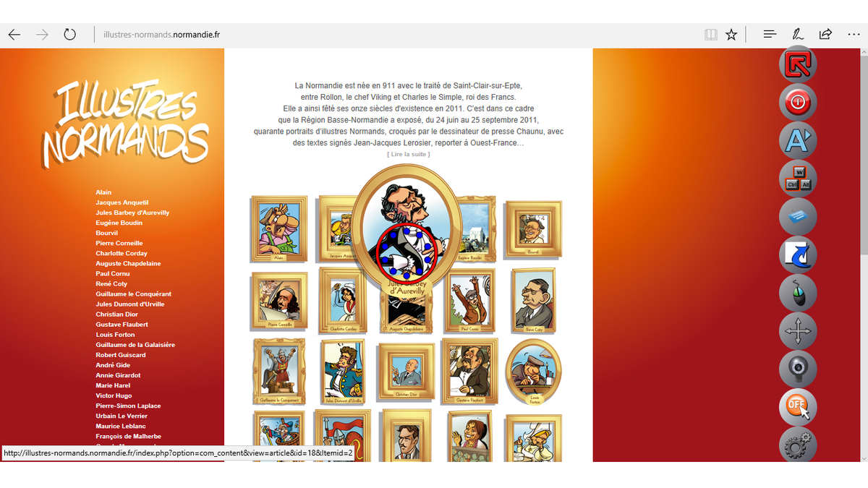This screenshot has height=488, width=868.
Task: Open Christian Dior sidebar link
Action: 116,314
